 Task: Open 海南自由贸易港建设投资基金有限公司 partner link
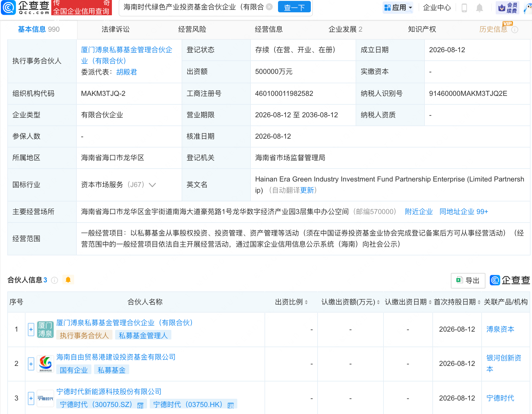point(116,357)
